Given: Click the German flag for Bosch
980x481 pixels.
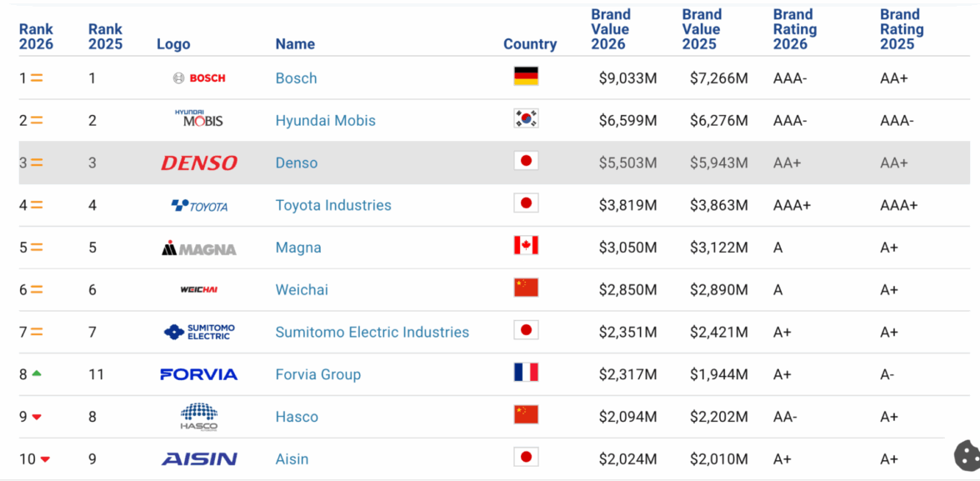Looking at the screenshot, I should [x=526, y=77].
